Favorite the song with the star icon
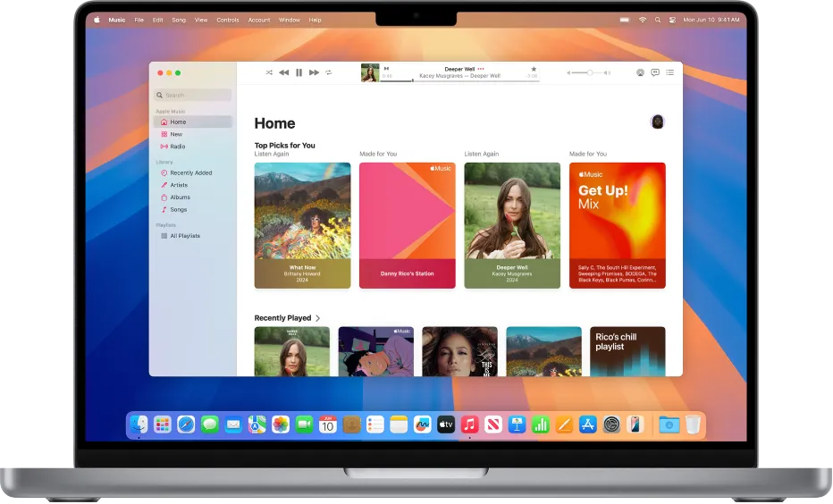The width and height of the screenshot is (833, 504). point(534,69)
